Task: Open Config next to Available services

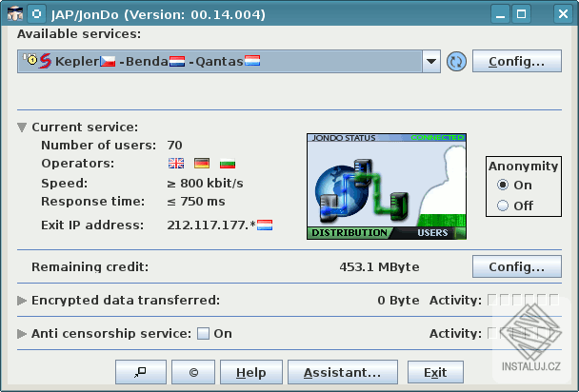Action: click(516, 61)
